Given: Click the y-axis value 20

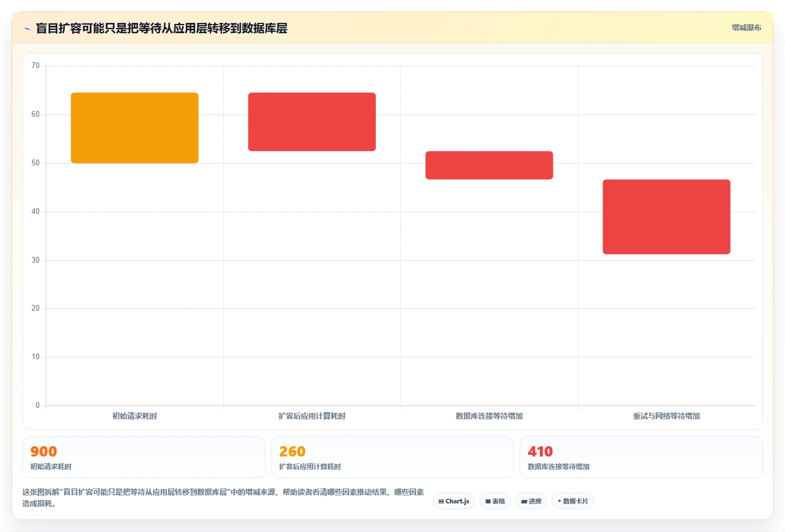Looking at the screenshot, I should tap(35, 308).
